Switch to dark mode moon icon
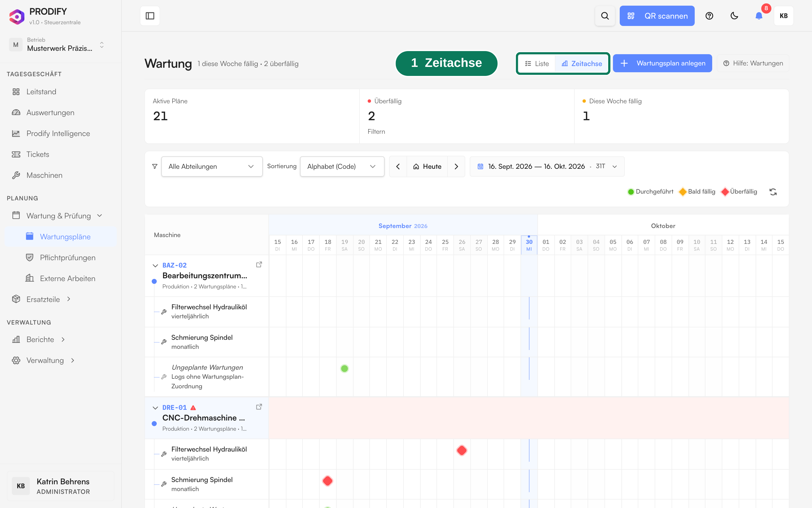This screenshot has width=812, height=508. 734,16
